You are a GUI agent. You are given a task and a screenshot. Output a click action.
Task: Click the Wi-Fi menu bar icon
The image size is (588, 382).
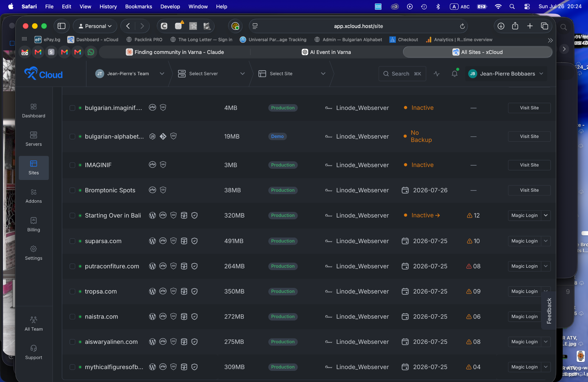(498, 6)
